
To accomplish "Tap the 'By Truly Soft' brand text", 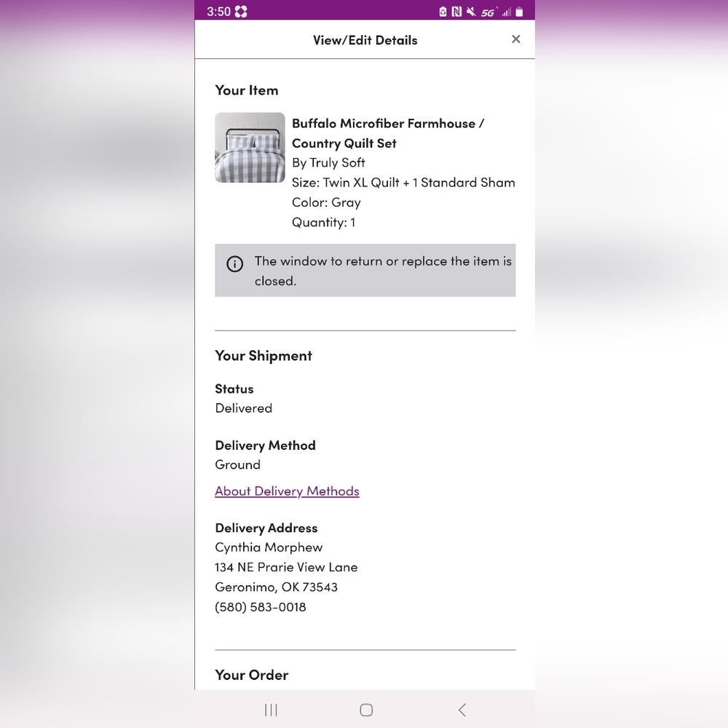I will point(328,162).
